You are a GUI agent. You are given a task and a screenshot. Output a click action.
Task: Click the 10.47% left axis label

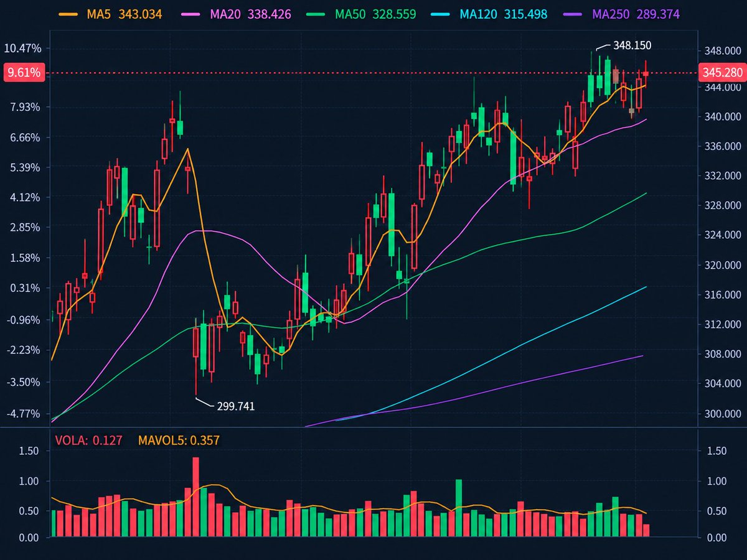click(22, 49)
